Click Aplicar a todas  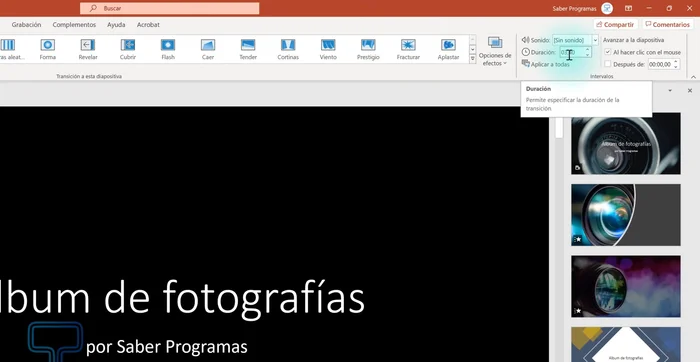pos(546,64)
